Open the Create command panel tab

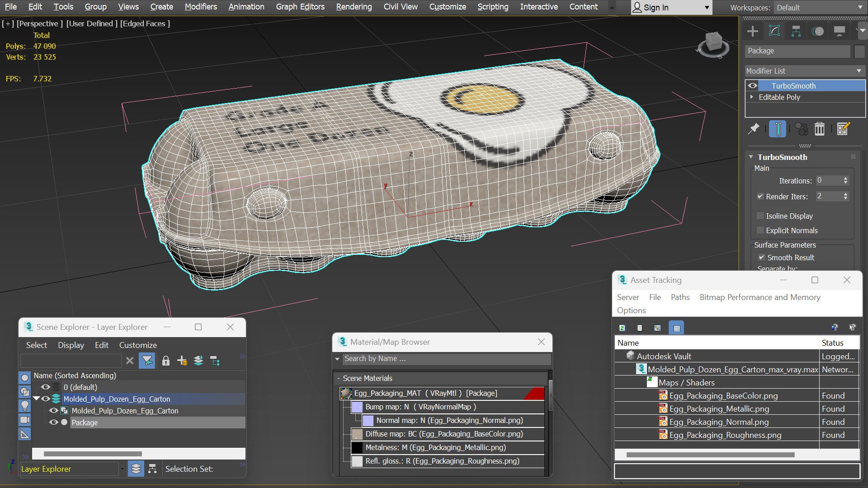(x=753, y=31)
